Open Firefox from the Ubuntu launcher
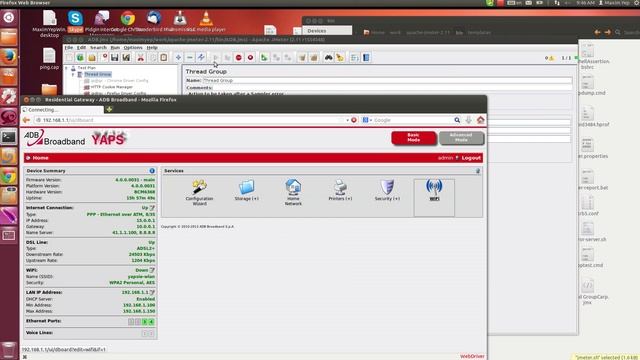Screen dimensions: 640x360 tap(9, 57)
